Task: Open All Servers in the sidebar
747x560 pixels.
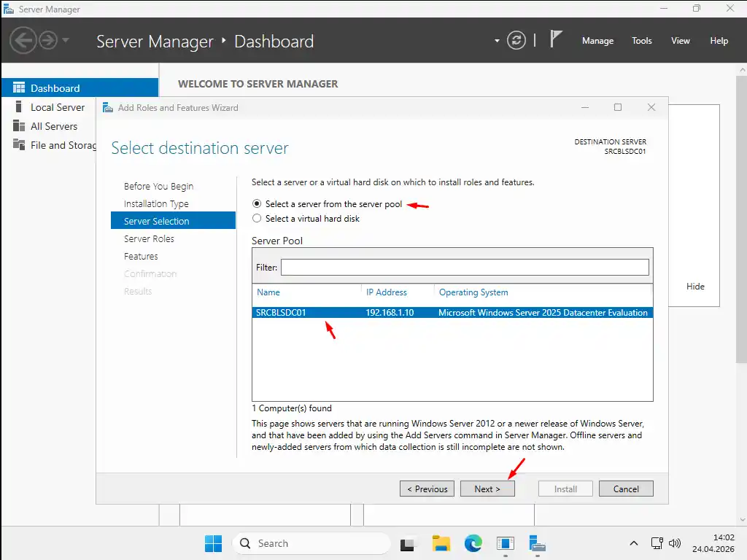Action: click(54, 126)
